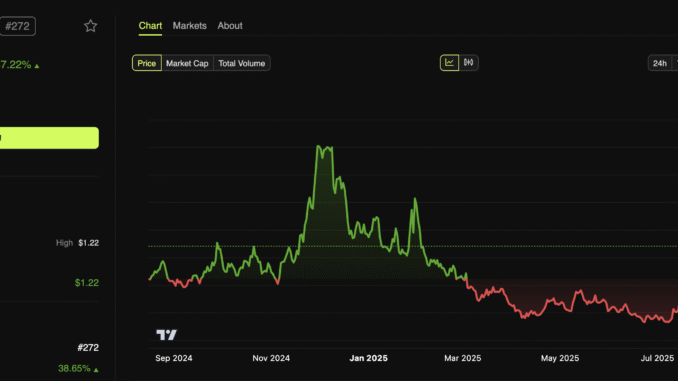This screenshot has width=678, height=381.
Task: Click the May 2025 axis label
Action: coord(560,358)
